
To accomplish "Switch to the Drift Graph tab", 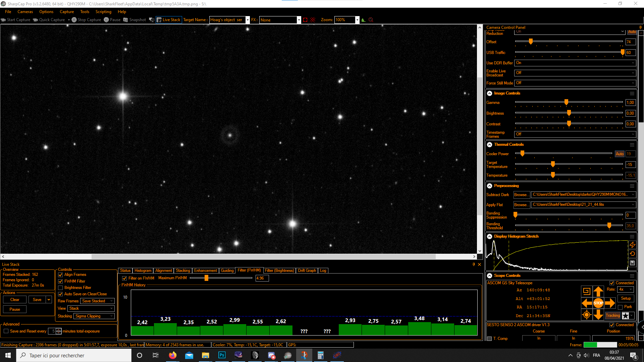I will [307, 270].
